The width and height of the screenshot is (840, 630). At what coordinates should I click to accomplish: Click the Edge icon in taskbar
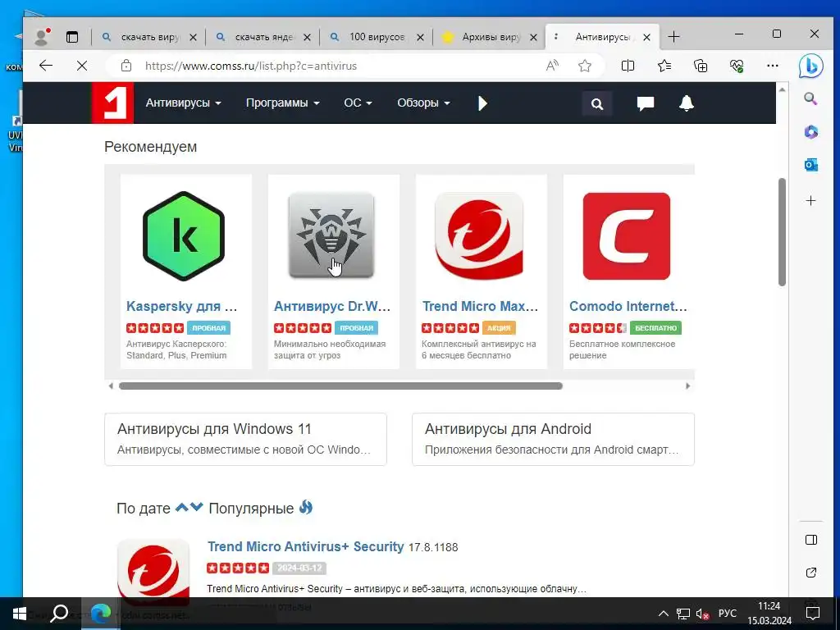[101, 614]
